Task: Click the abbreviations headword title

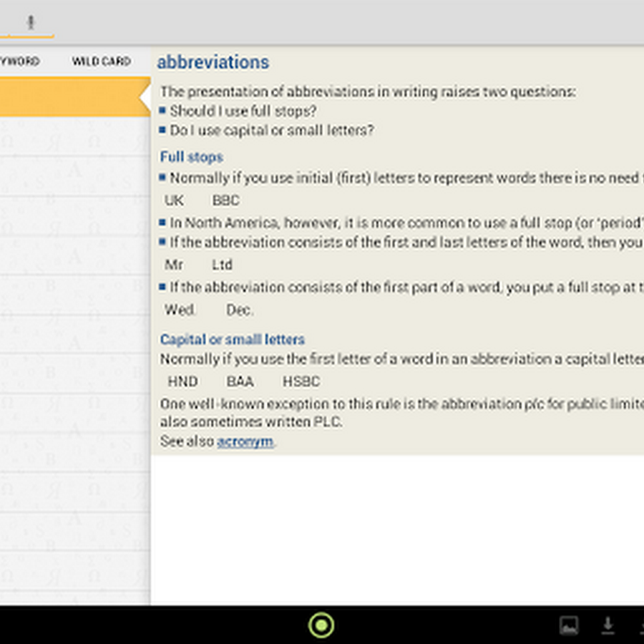Action: coord(213,62)
